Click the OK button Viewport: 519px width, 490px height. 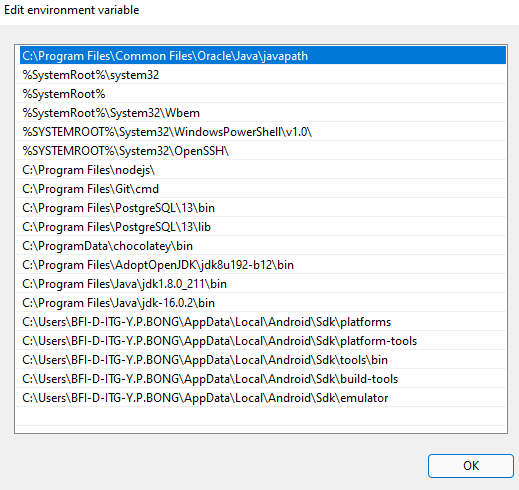click(x=471, y=466)
